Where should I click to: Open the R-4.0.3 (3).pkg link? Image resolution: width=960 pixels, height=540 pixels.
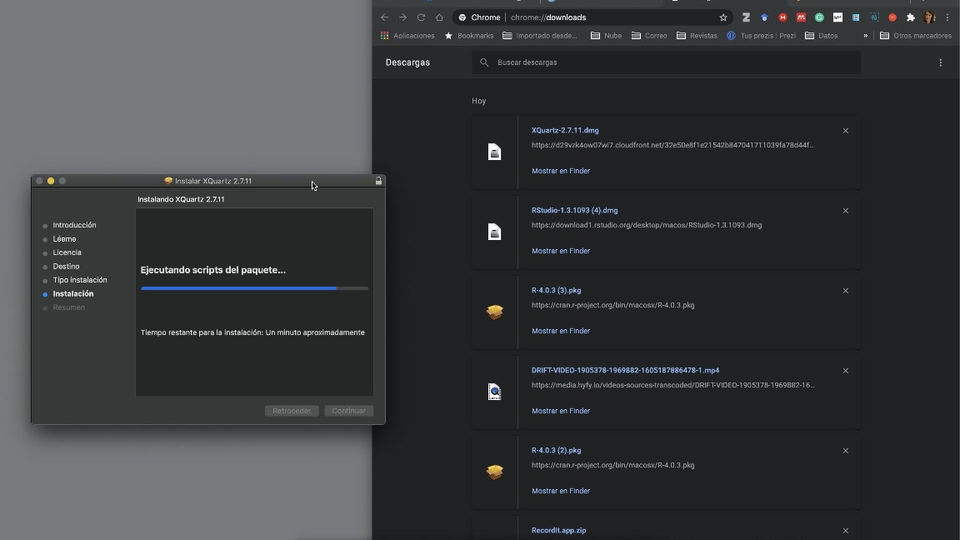[x=556, y=290]
